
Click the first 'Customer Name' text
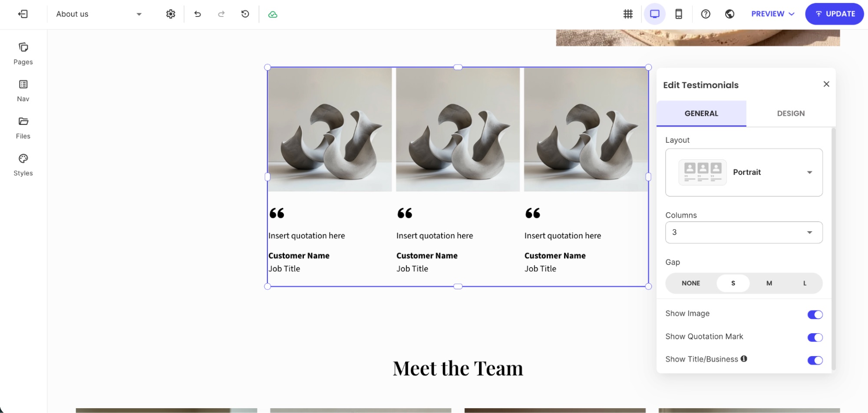click(299, 256)
